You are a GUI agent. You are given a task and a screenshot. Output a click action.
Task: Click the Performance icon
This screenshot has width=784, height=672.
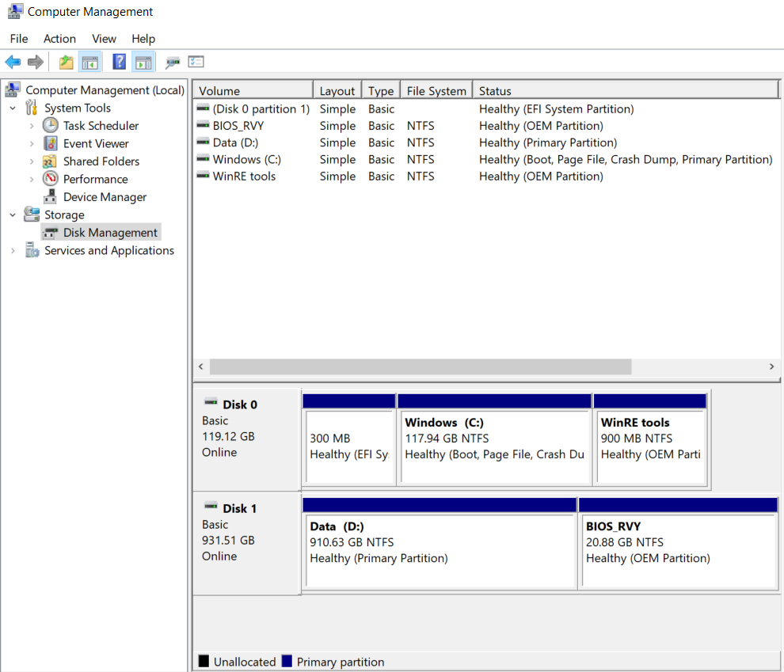tap(51, 179)
